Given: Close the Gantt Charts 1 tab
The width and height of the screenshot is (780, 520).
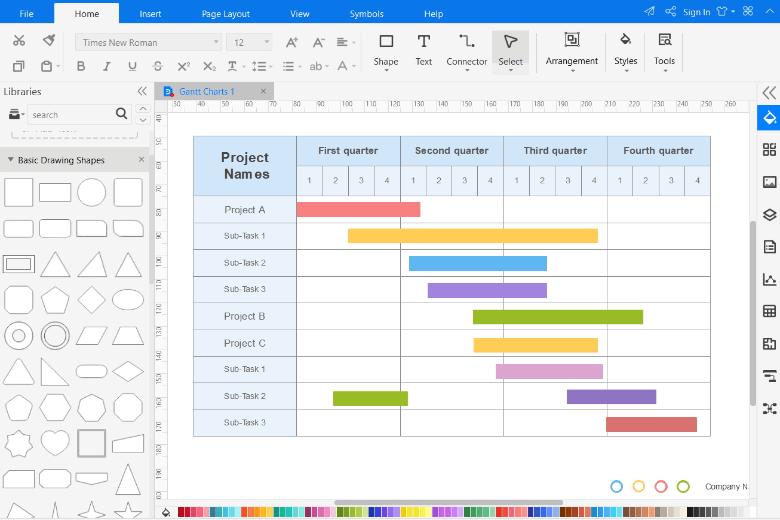Looking at the screenshot, I should pos(263,91).
